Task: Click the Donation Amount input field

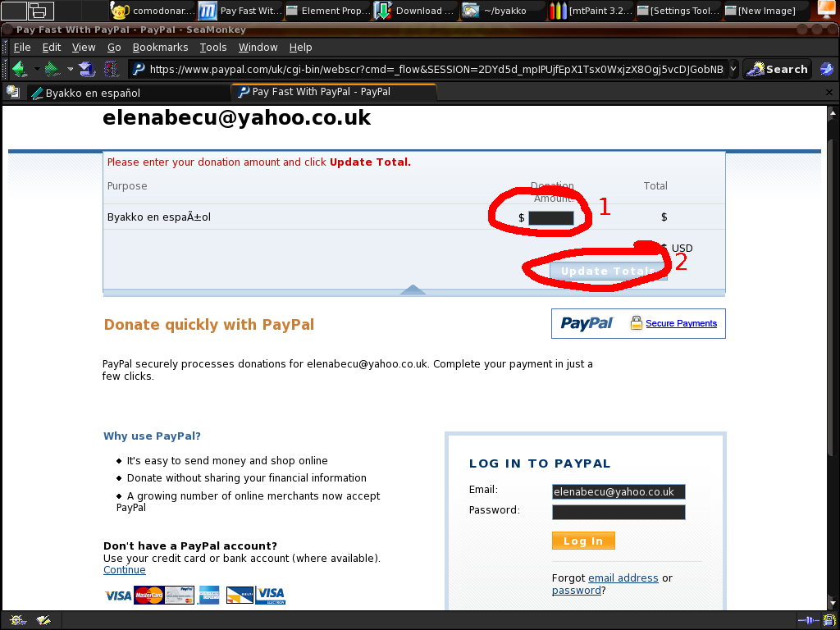Action: tap(551, 217)
